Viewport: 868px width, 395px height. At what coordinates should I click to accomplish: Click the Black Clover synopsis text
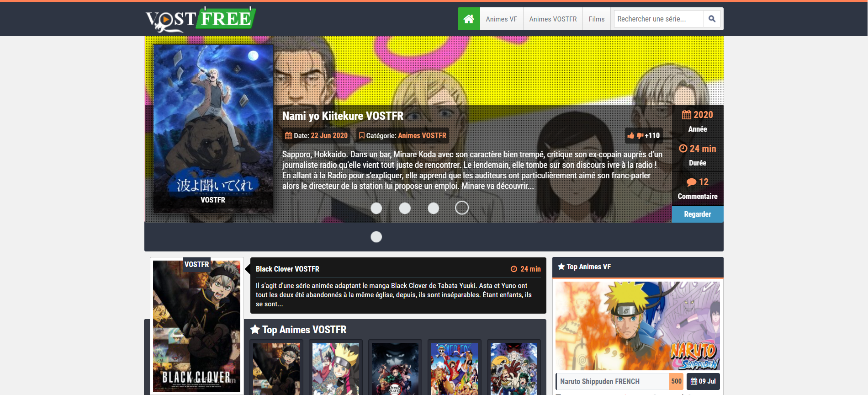tap(394, 295)
